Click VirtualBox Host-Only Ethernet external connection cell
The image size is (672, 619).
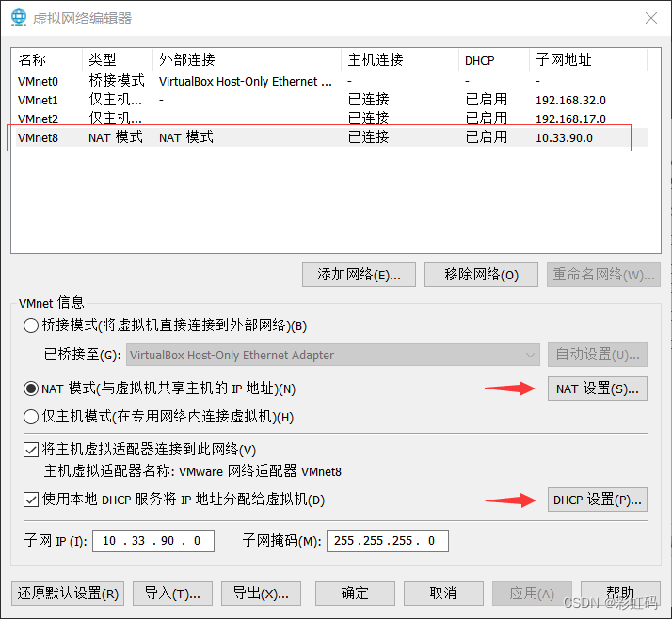(245, 82)
